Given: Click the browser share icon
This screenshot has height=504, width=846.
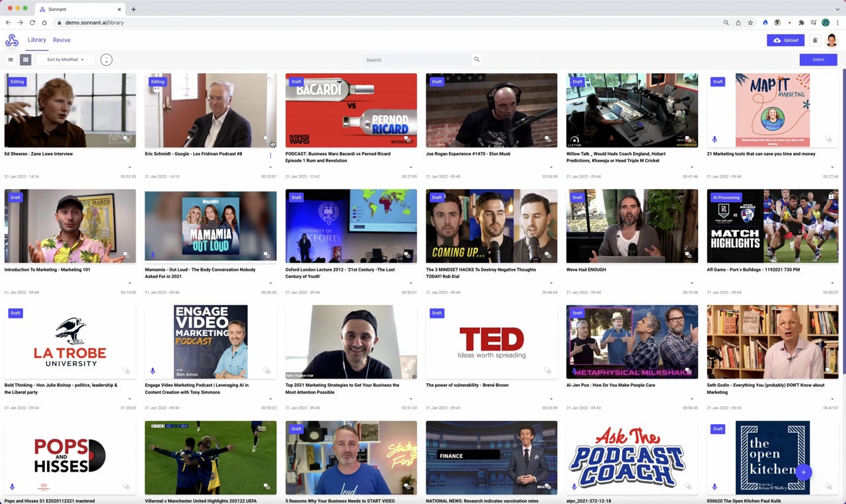Looking at the screenshot, I should [x=738, y=22].
